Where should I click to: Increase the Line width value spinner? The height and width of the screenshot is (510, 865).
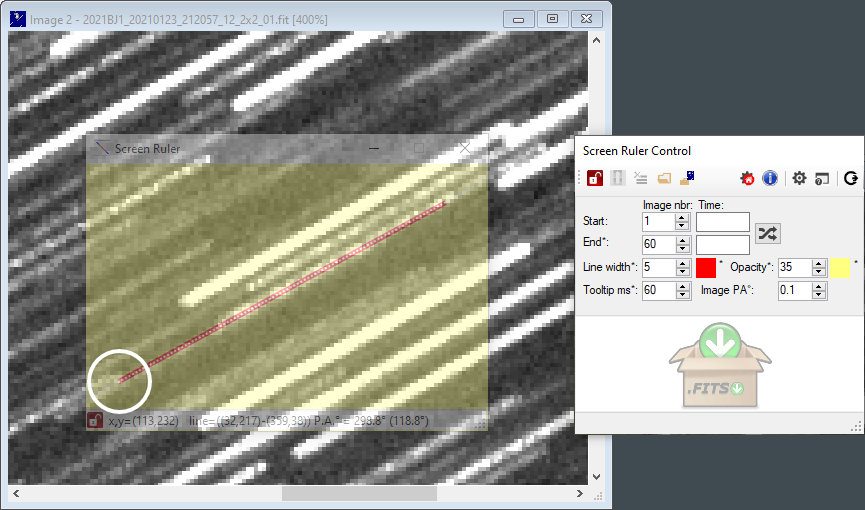point(682,263)
